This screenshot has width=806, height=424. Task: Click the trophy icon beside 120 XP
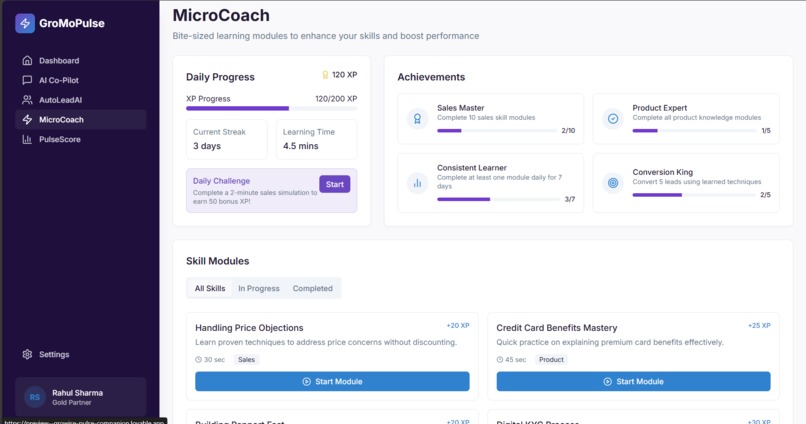point(325,75)
